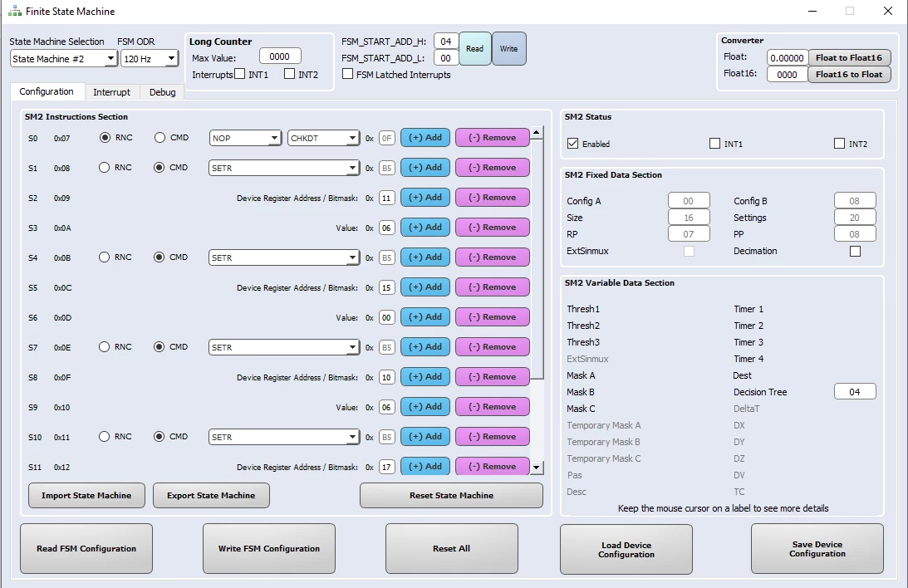Click (-) Remove button for row S4

click(x=493, y=257)
